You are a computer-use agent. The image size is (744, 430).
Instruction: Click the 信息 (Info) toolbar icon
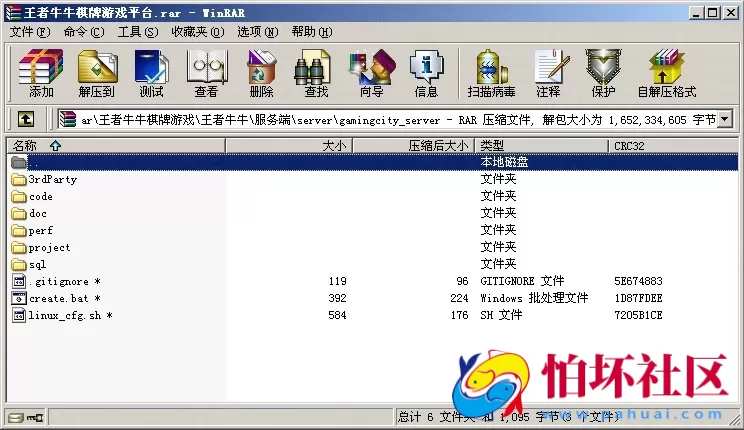(427, 67)
